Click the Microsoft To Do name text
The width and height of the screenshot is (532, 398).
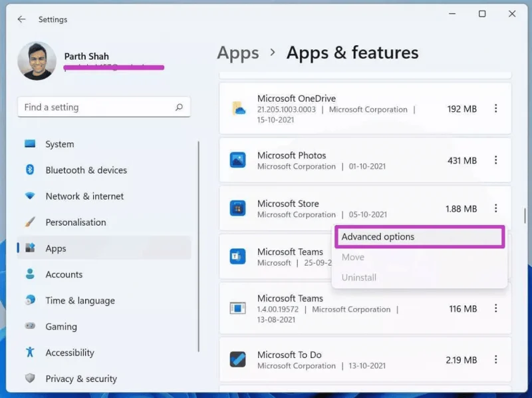tap(289, 355)
